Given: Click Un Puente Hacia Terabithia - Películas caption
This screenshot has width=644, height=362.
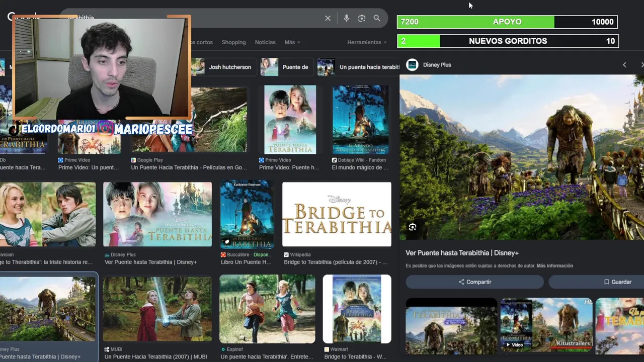Looking at the screenshot, I should pyautogui.click(x=189, y=167).
